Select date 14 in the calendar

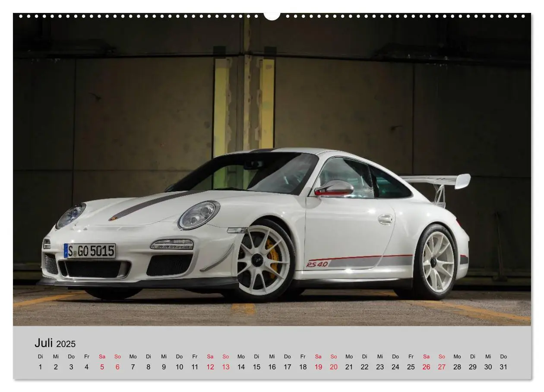click(x=241, y=367)
